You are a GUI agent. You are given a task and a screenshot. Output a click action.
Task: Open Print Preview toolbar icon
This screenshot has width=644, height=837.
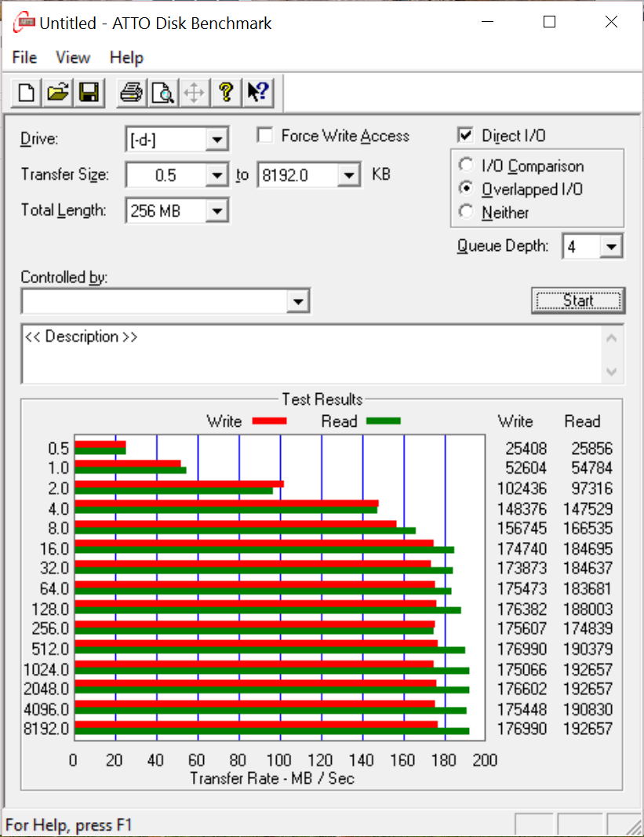pyautogui.click(x=162, y=93)
